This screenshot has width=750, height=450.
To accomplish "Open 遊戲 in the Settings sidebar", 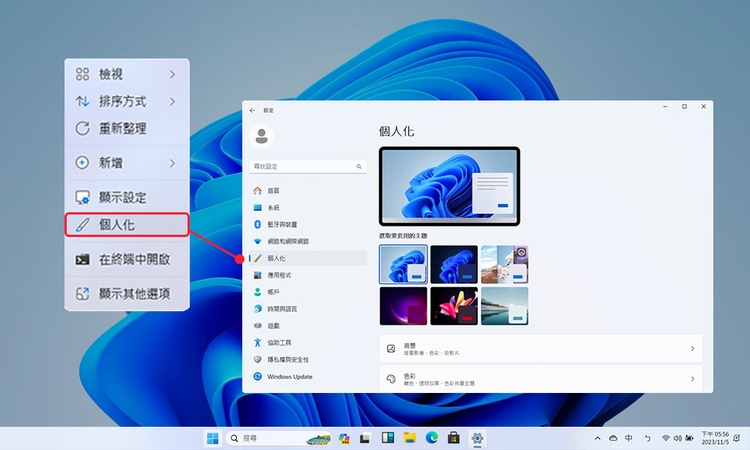I will click(x=308, y=326).
